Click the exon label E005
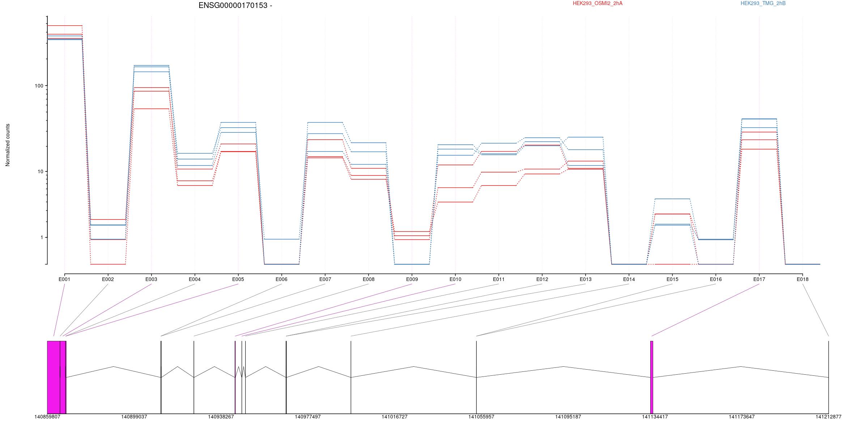The width and height of the screenshot is (868, 434). click(x=238, y=279)
